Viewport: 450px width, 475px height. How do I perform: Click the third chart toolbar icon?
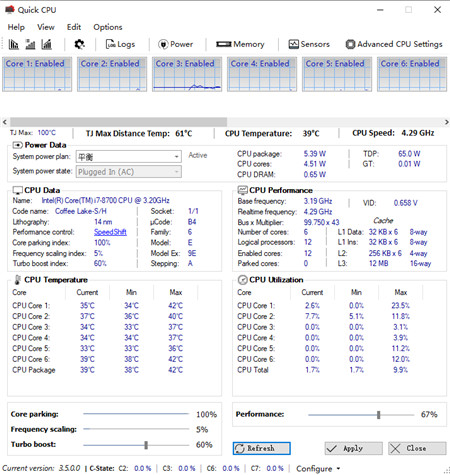pyautogui.click(x=47, y=44)
